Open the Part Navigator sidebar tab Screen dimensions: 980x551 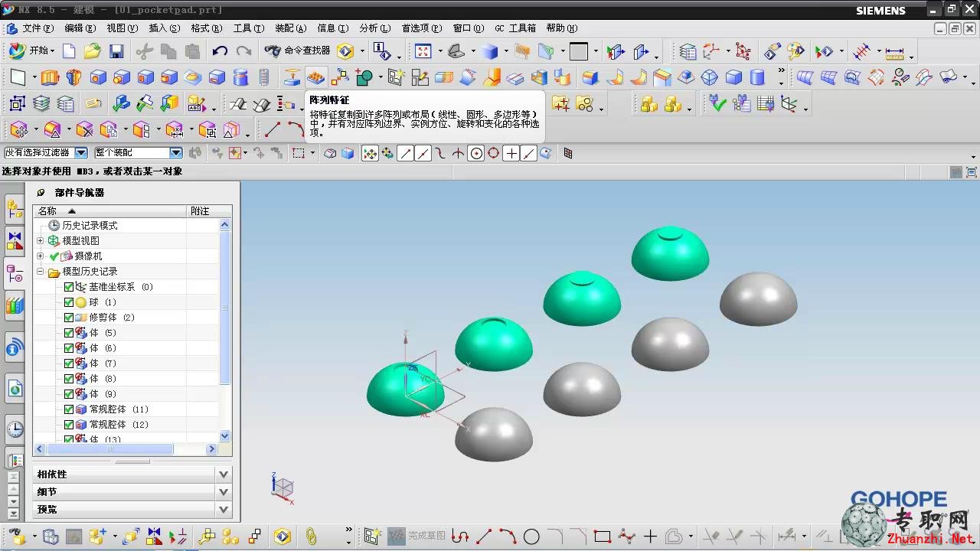(15, 273)
